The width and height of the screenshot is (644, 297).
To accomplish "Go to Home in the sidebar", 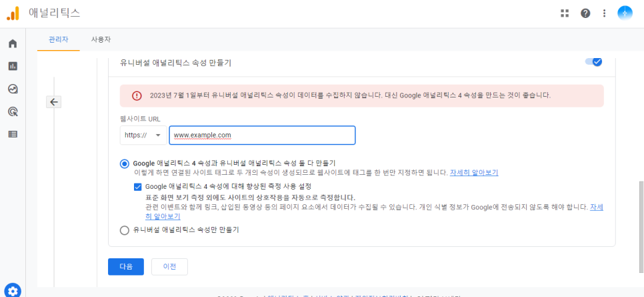I will 13,43.
